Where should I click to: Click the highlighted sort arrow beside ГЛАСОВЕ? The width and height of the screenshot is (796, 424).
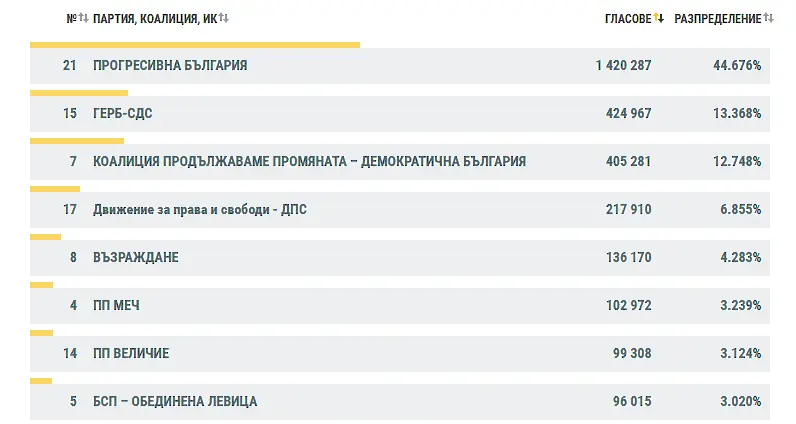click(x=659, y=19)
